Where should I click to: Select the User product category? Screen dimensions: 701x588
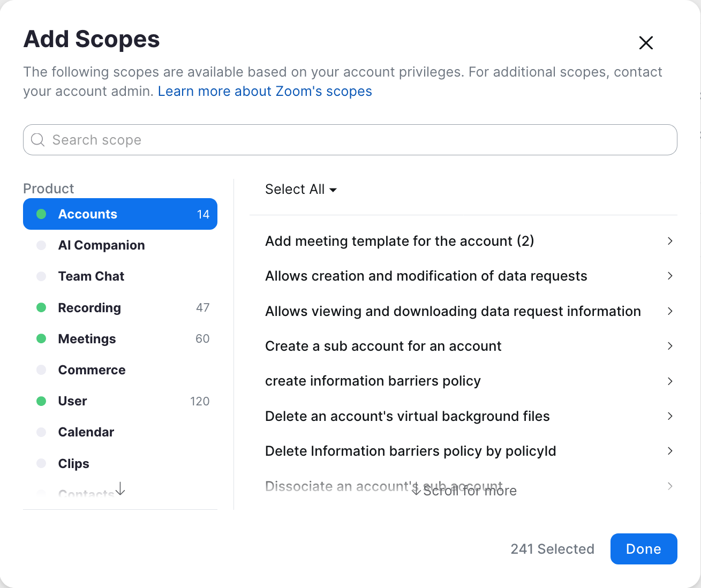pos(72,401)
